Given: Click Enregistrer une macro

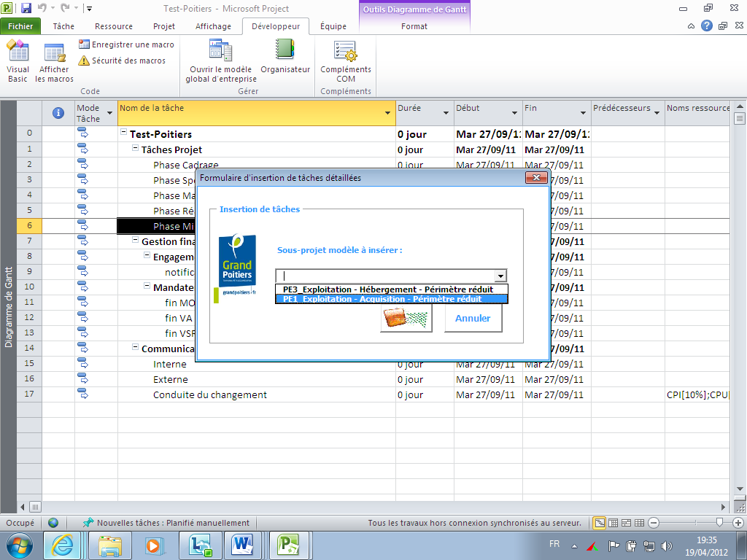Looking at the screenshot, I should point(127,44).
